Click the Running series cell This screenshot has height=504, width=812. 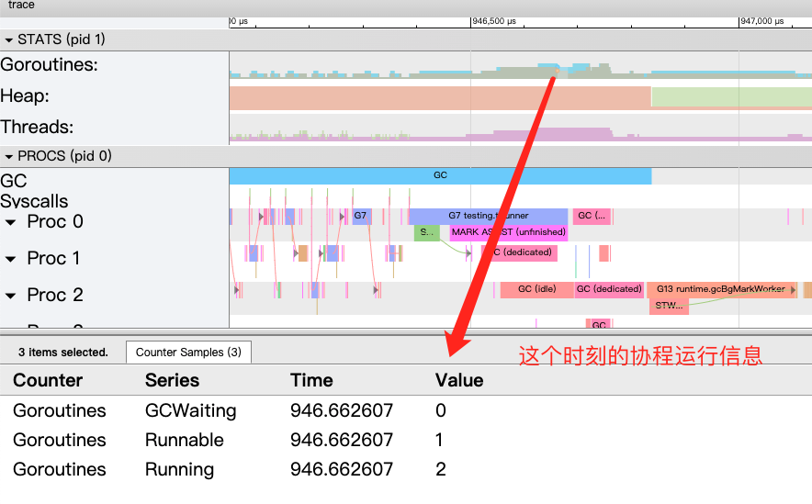coord(179,470)
